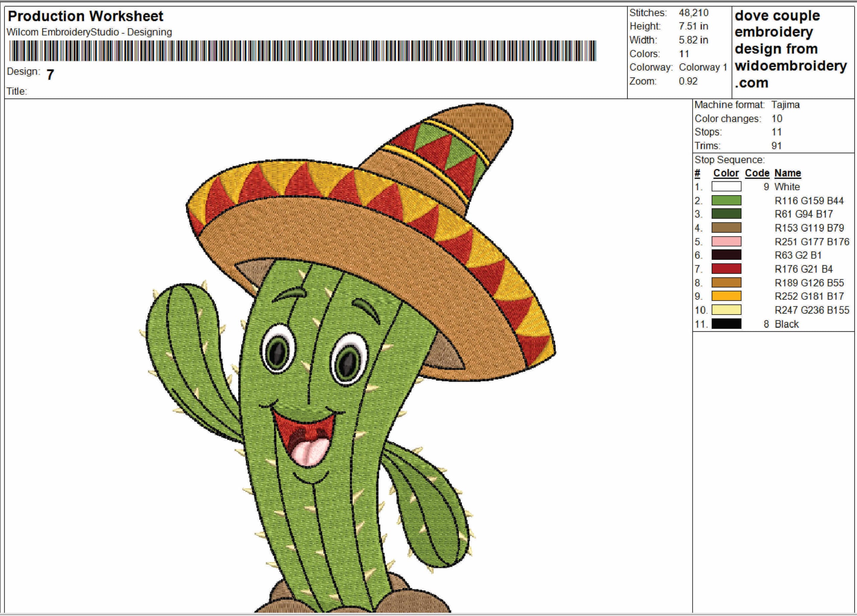Click the Trims value 91
857x616 pixels.
click(x=776, y=146)
